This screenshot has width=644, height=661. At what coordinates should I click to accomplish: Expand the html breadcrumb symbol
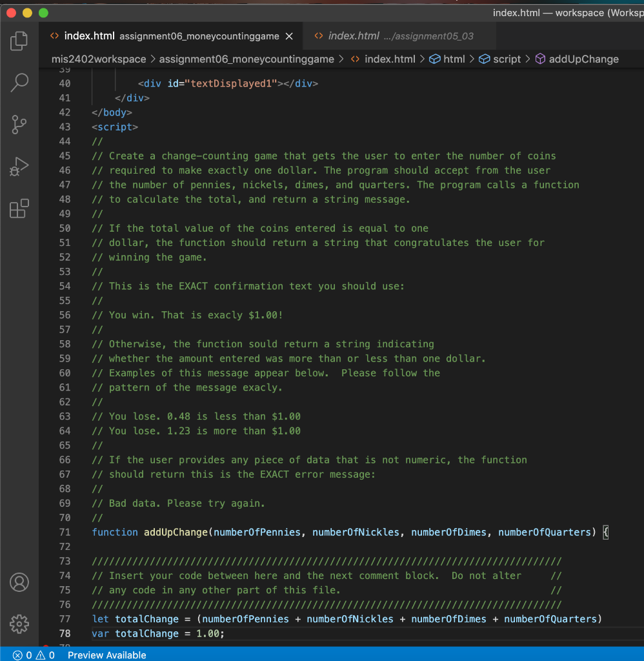[454, 59]
